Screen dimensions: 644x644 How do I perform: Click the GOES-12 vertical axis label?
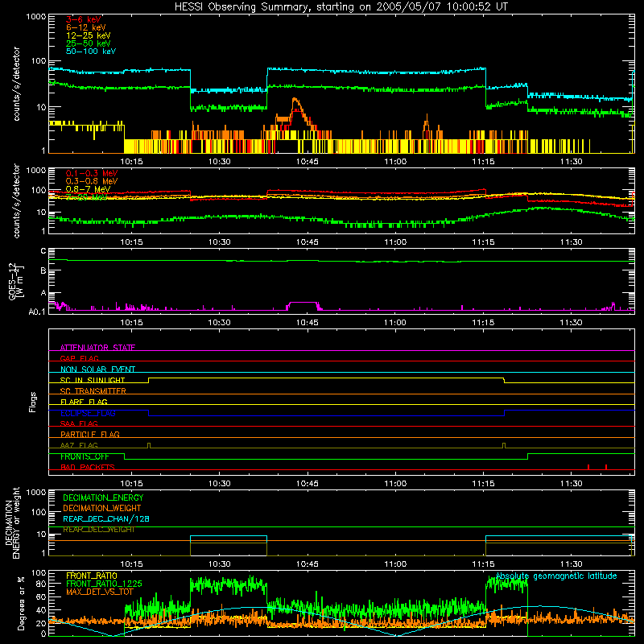click(16, 281)
